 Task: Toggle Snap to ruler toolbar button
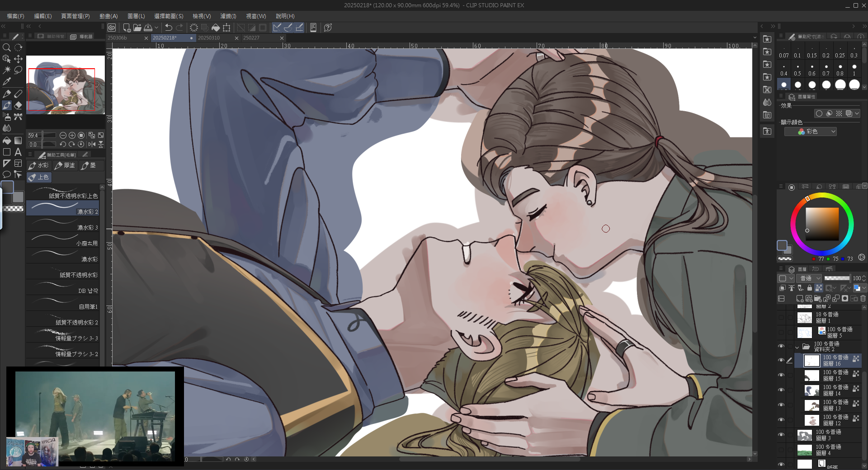(277, 28)
